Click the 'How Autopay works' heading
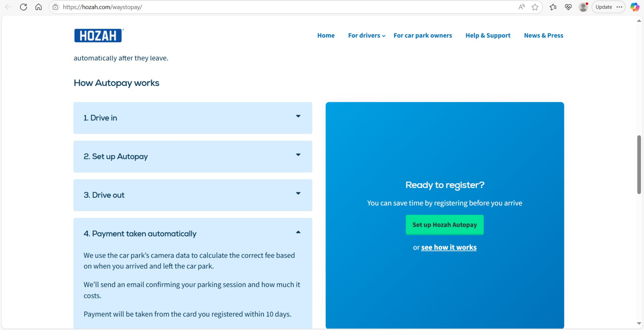 [x=116, y=83]
